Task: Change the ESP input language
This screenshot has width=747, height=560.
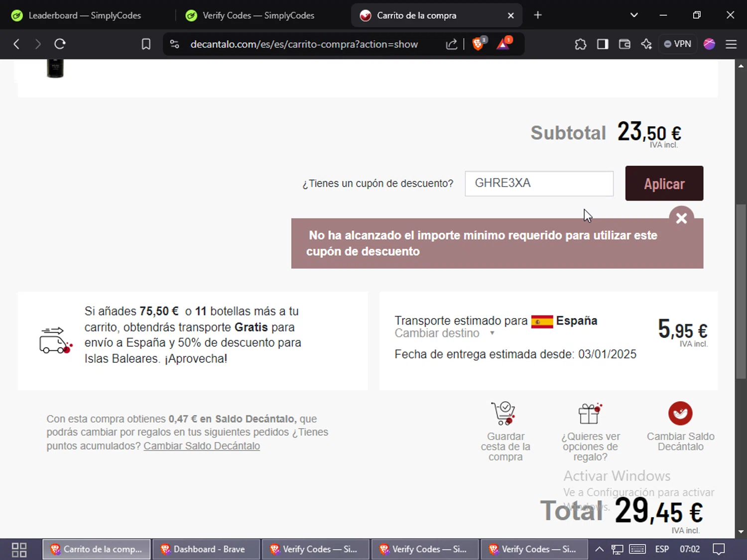Action: (x=662, y=550)
